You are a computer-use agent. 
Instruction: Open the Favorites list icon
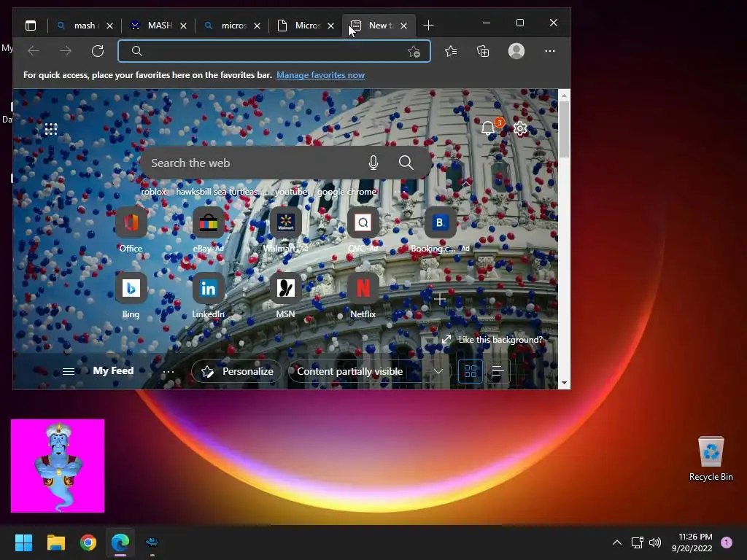[451, 51]
